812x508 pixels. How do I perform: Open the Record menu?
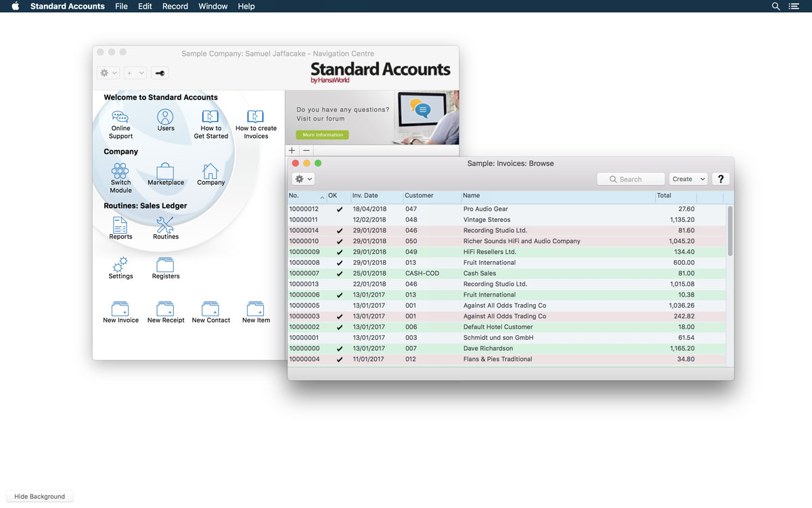tap(175, 6)
